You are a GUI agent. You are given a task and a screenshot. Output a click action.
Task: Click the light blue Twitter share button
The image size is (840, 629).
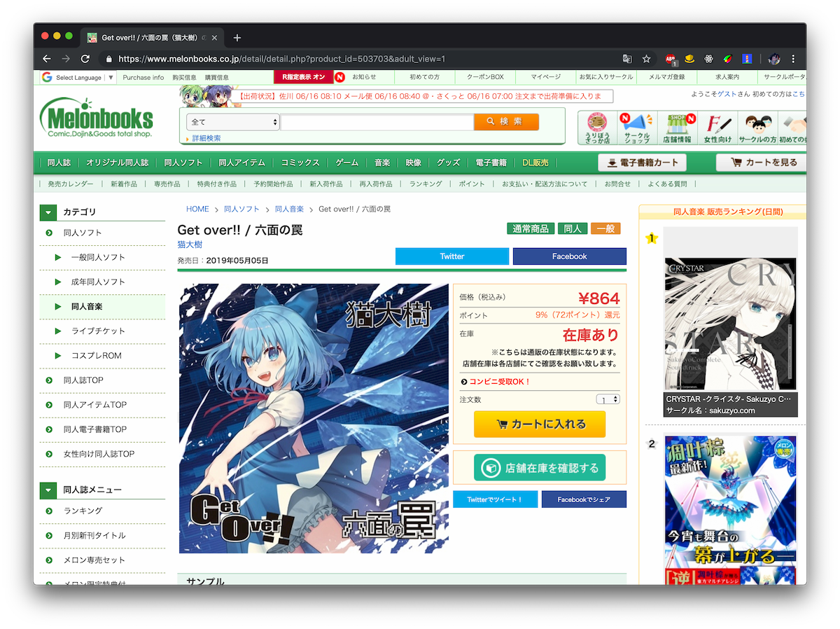click(452, 256)
